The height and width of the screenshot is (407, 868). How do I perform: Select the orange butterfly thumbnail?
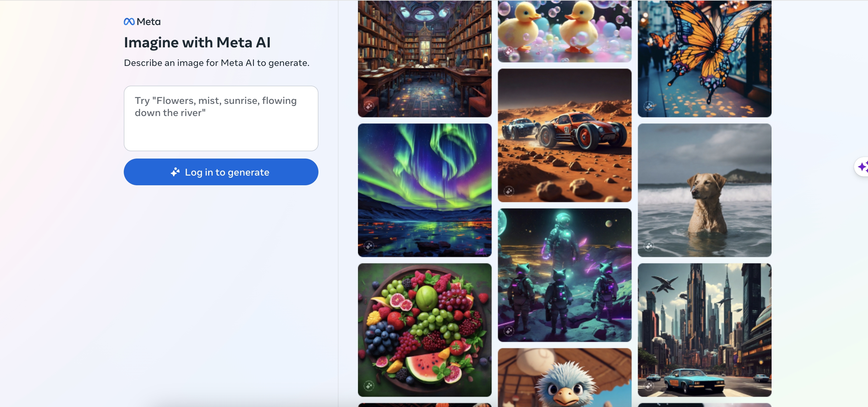coord(705,59)
